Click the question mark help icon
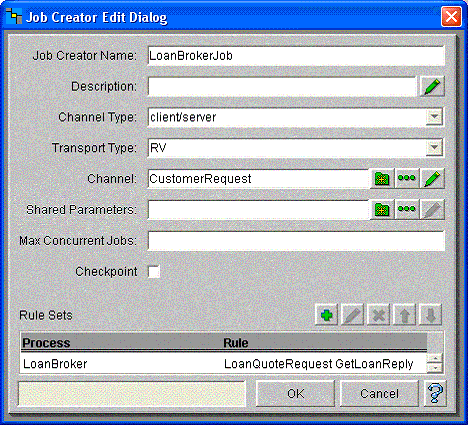The image size is (468, 427). tap(435, 393)
